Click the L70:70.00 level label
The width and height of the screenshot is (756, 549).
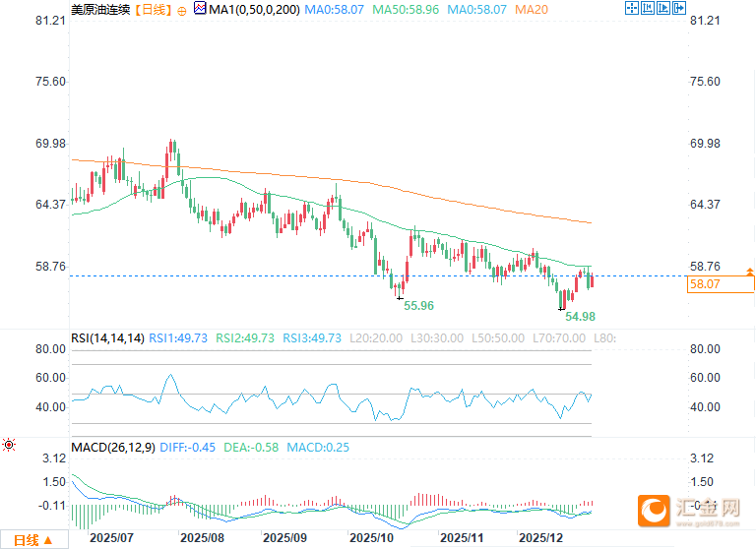pyautogui.click(x=559, y=338)
